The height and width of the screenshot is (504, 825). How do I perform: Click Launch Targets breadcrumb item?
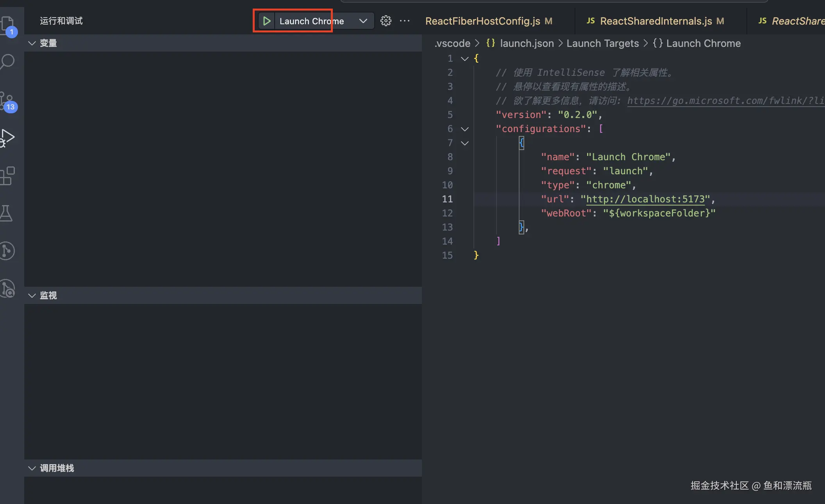602,43
